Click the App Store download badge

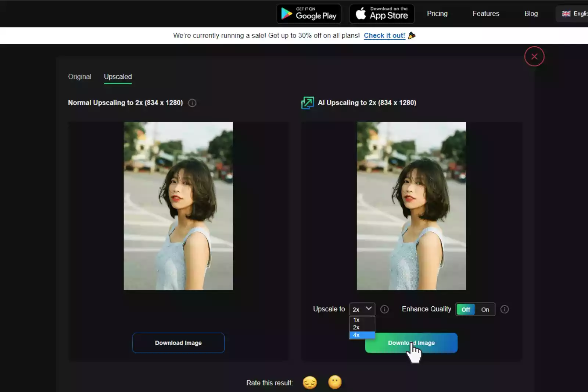click(382, 14)
